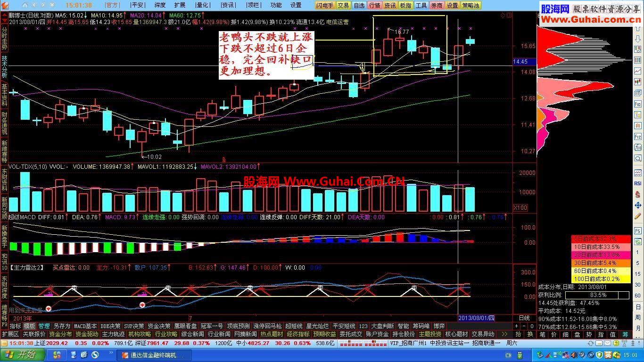Click the 策略池 button

471,5
